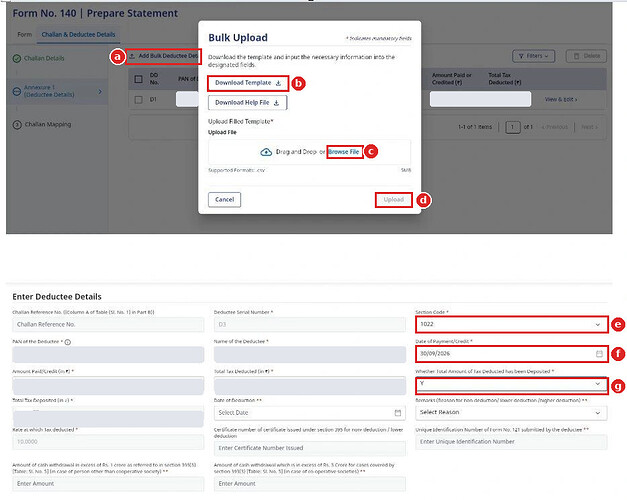The width and height of the screenshot is (627, 500).
Task: Click the Amount Paid/Credit field
Action: (x=108, y=385)
